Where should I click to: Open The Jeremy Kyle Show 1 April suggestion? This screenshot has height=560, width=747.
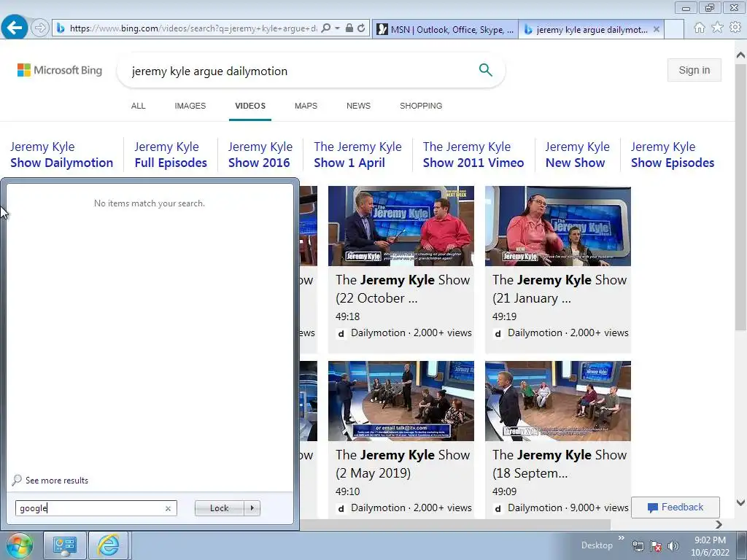tap(357, 155)
